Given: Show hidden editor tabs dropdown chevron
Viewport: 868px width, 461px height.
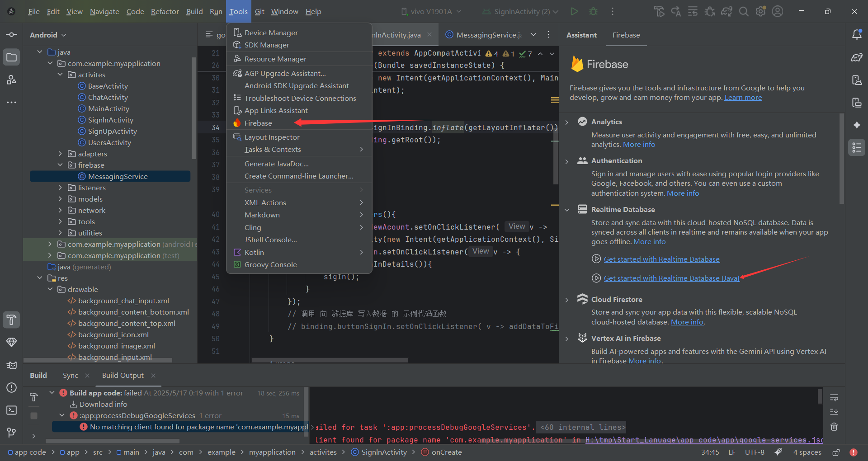Looking at the screenshot, I should [x=533, y=35].
